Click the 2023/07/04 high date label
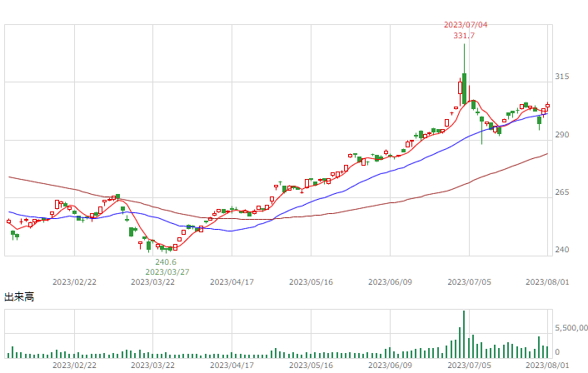 (x=466, y=25)
